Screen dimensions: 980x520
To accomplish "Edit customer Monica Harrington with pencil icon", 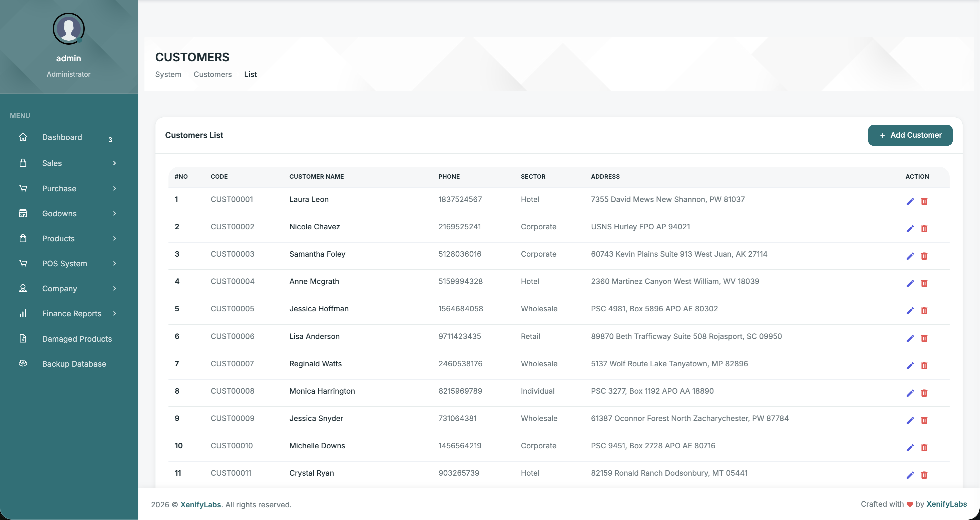I will click(x=910, y=393).
